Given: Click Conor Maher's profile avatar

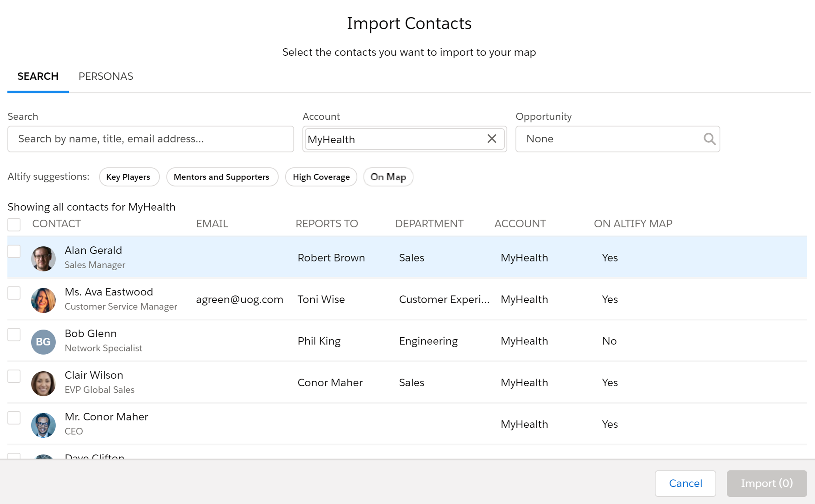Looking at the screenshot, I should point(43,425).
